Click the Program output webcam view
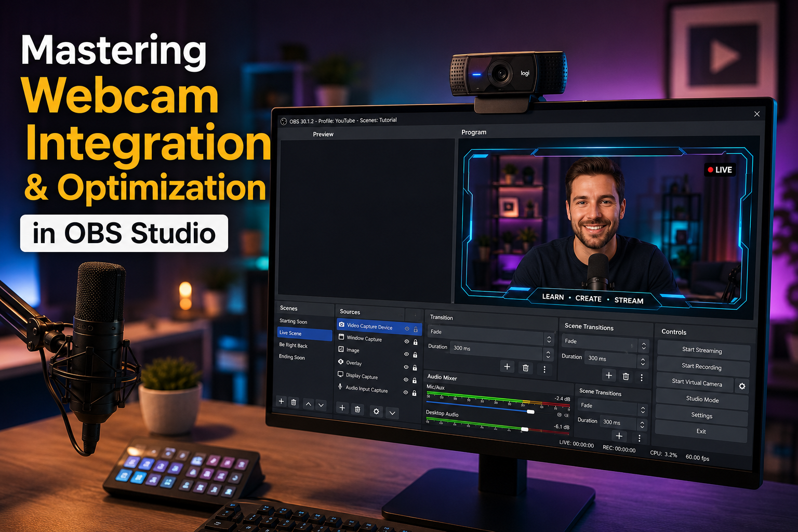Image resolution: width=798 pixels, height=532 pixels. [606, 229]
